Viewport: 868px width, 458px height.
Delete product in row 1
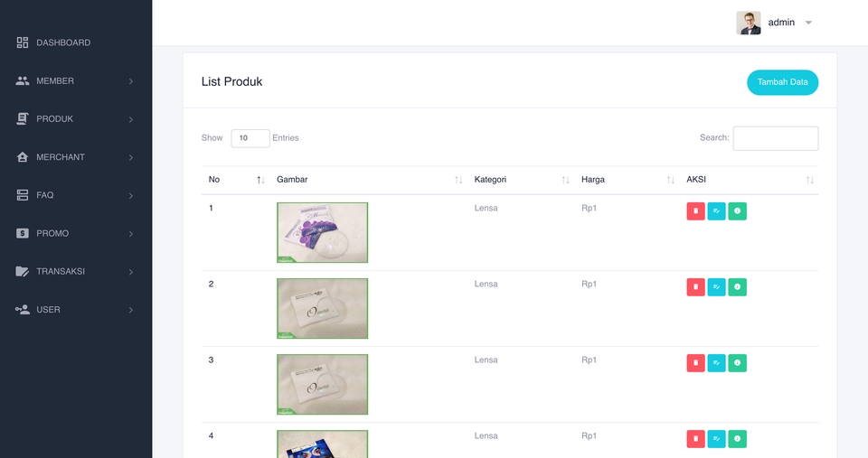click(x=696, y=210)
